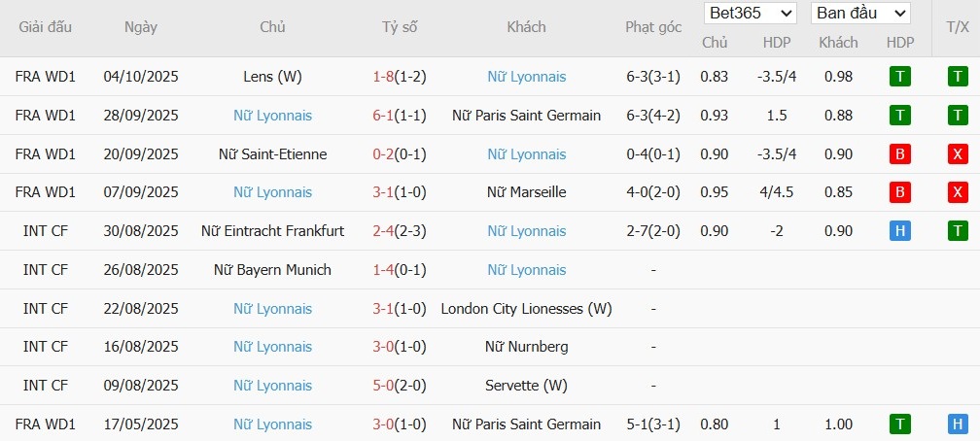Open the Bet365 bookmaker dropdown
Viewport: 980px width, 441px height.
point(750,14)
